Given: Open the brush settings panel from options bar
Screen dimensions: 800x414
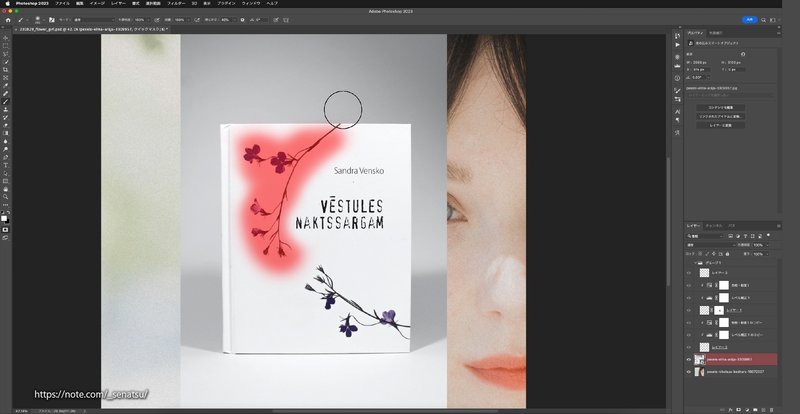Looking at the screenshot, I should [x=52, y=20].
